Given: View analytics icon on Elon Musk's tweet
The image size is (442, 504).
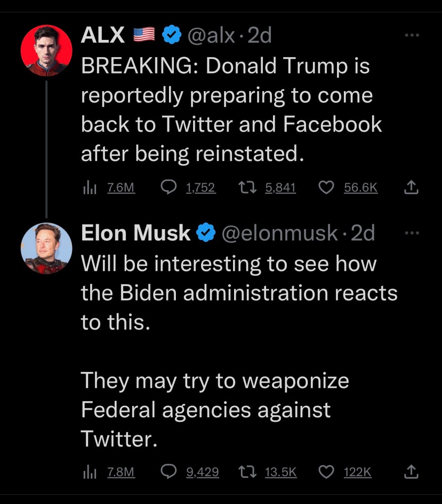Looking at the screenshot, I should [90, 472].
